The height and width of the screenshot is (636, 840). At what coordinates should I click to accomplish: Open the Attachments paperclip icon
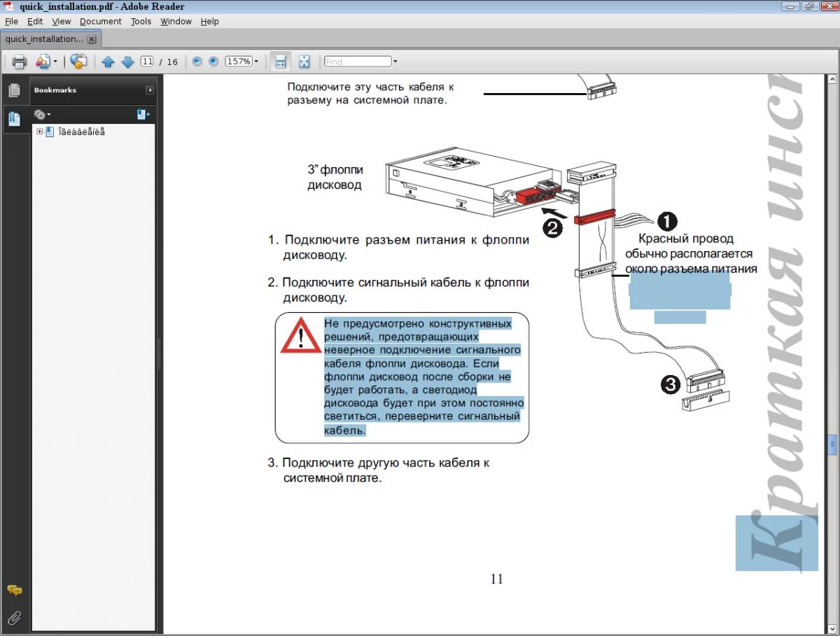14,617
